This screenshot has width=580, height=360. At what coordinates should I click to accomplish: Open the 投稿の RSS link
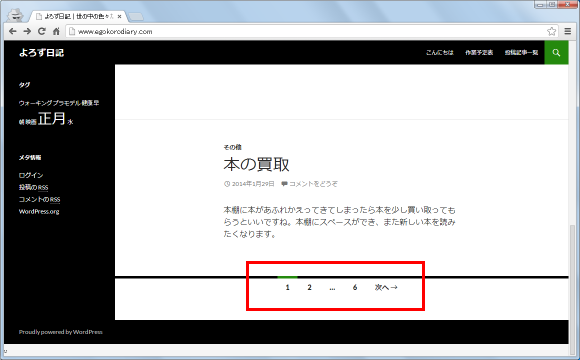33,187
